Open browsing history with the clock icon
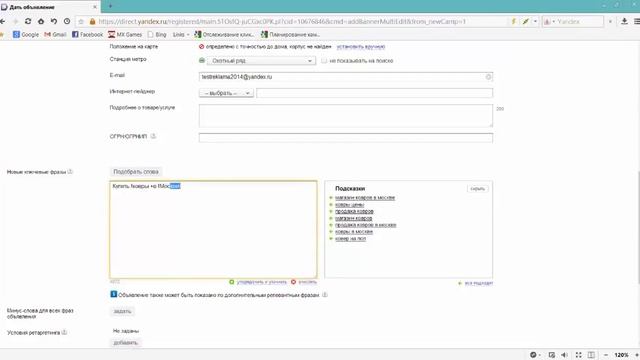This screenshot has width=640, height=360. 67,21
